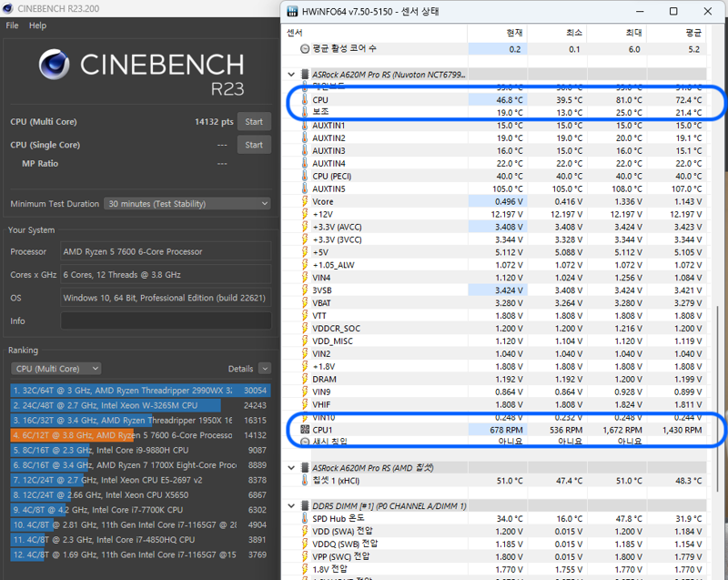The width and height of the screenshot is (728, 580).
Task: Click the voltage icon beside DRAM
Action: 305,379
